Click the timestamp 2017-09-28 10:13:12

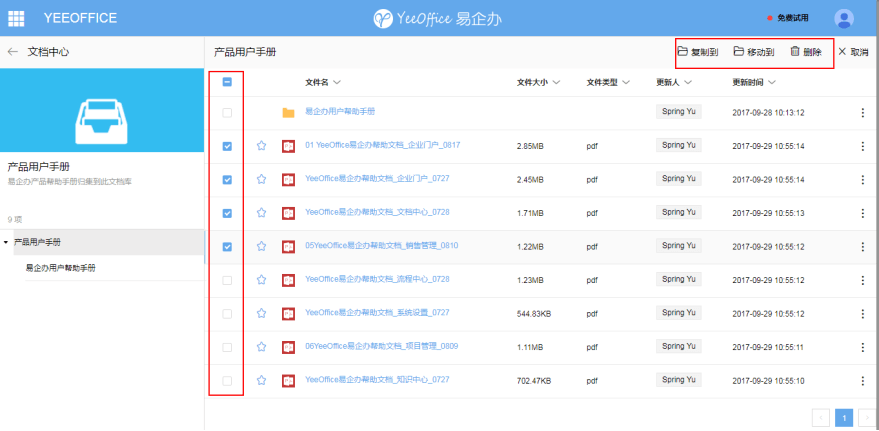point(769,113)
